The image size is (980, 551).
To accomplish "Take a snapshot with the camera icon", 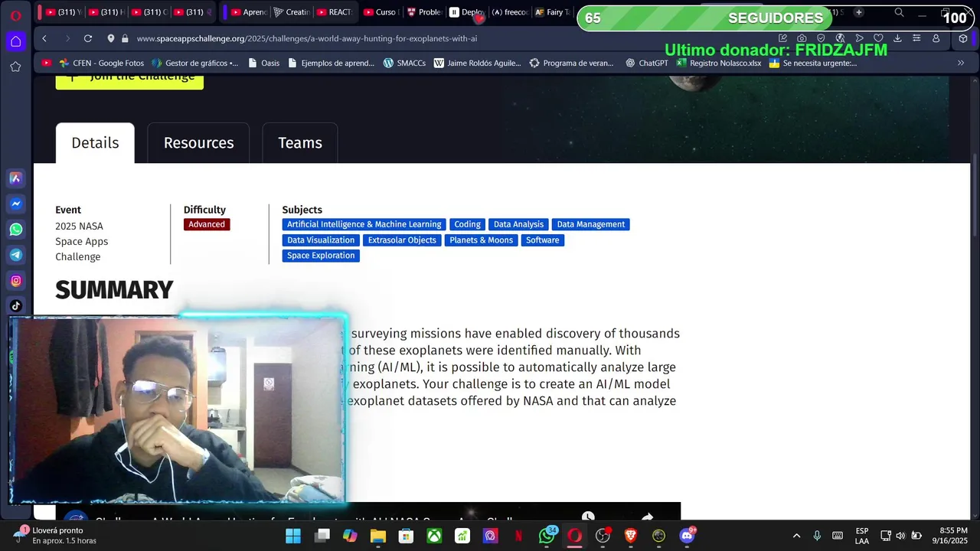I will pos(802,38).
